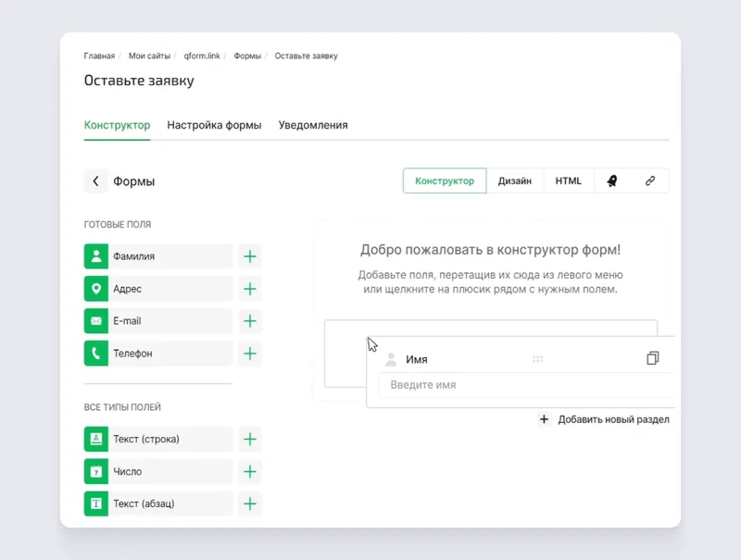Select the Текст (абзац) field type row

pos(158,504)
